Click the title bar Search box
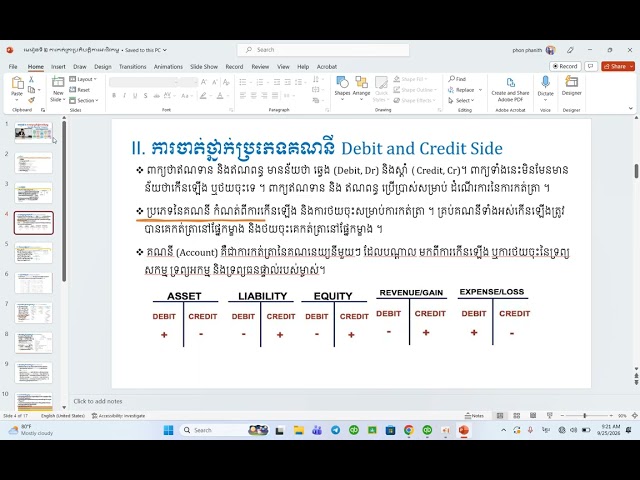 323,50
